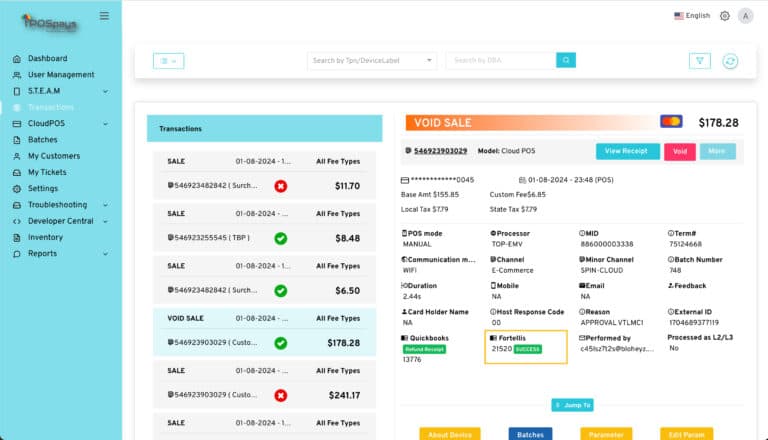Expand Troubleshooting submenu chevron
The height and width of the screenshot is (440, 768).
[x=105, y=205]
